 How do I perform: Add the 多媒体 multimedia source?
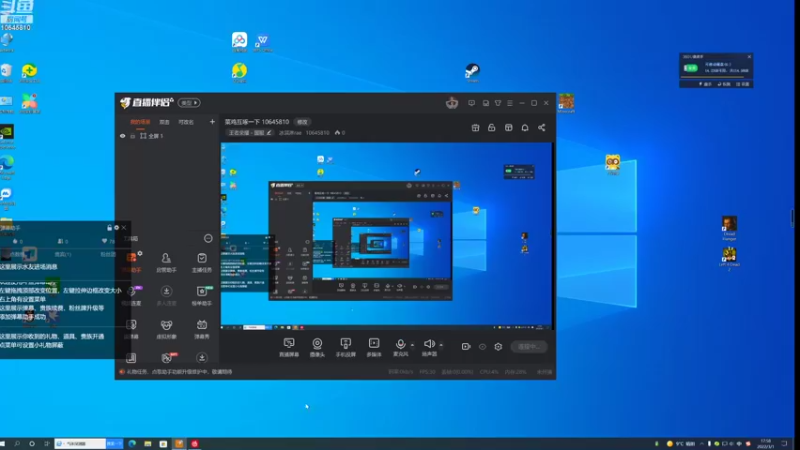pos(374,347)
